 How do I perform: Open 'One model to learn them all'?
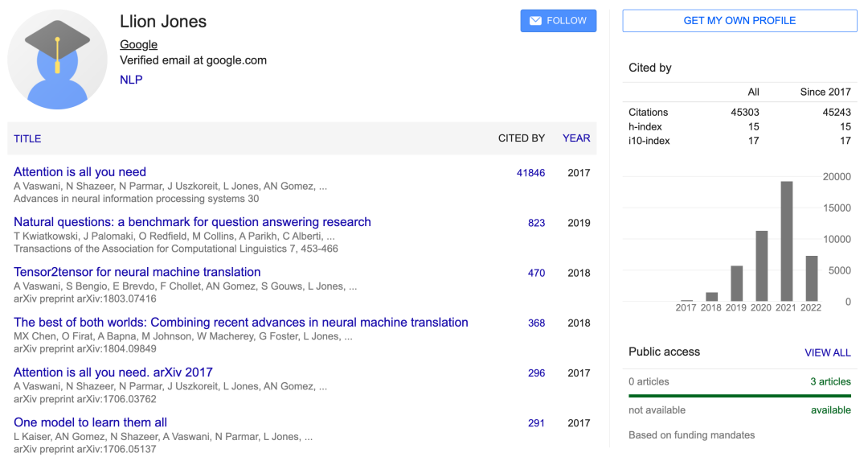(90, 422)
